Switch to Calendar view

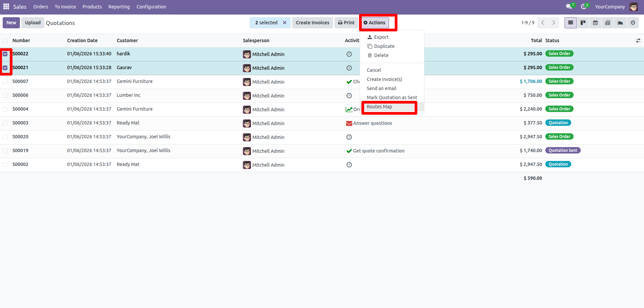point(595,23)
